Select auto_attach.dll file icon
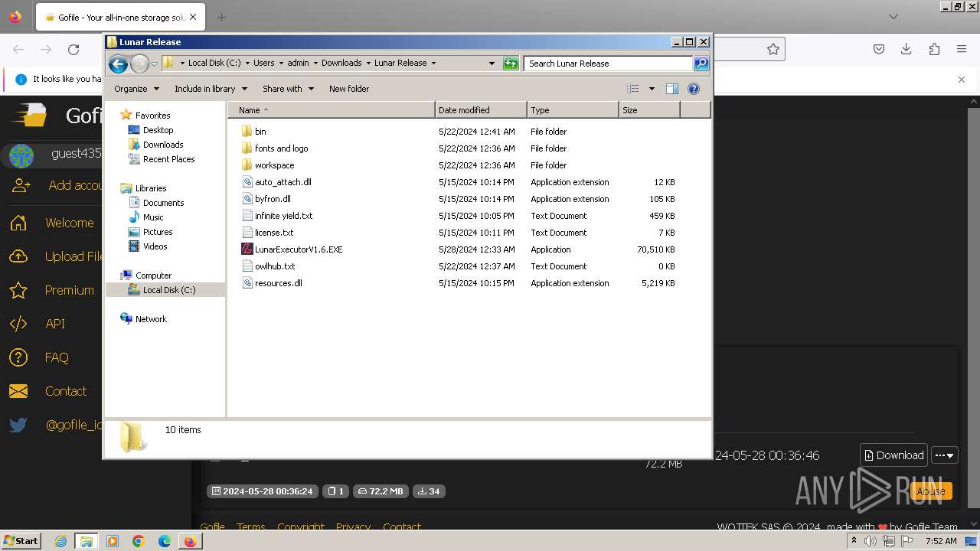The width and height of the screenshot is (980, 551). click(x=247, y=182)
